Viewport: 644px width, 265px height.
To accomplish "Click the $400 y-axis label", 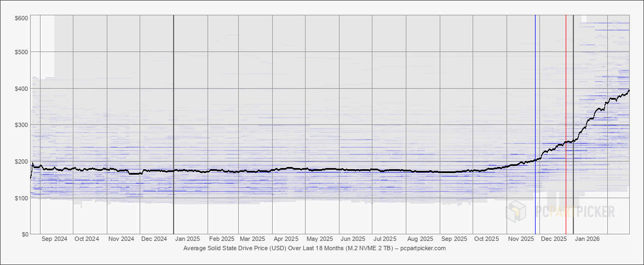I will click(22, 89).
